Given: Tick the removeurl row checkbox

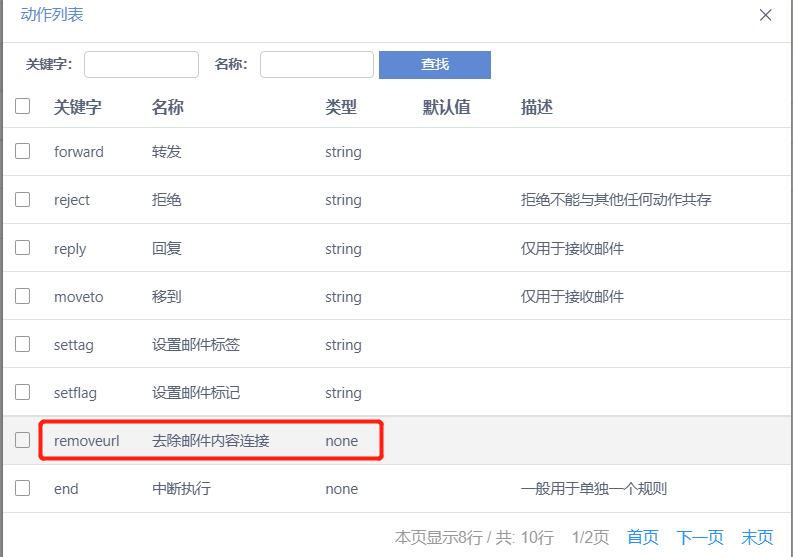Looking at the screenshot, I should point(23,440).
